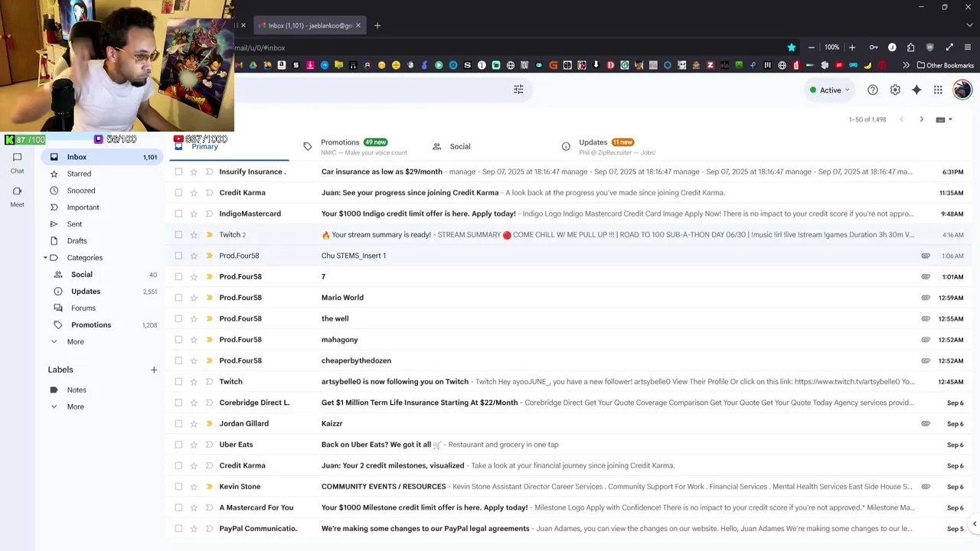Screen dimensions: 980x551
Task: Show search options filter icon
Action: tap(518, 90)
